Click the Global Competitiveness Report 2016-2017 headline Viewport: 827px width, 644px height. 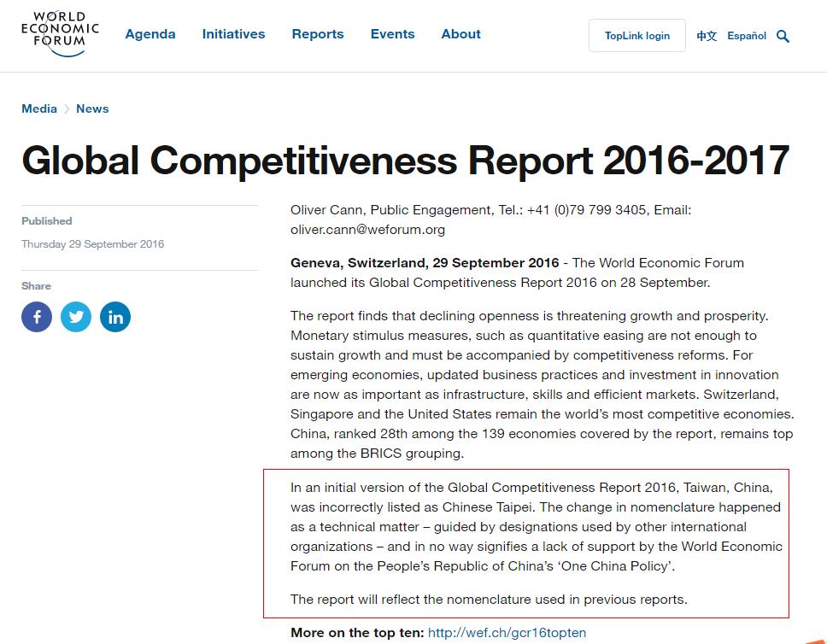click(405, 160)
